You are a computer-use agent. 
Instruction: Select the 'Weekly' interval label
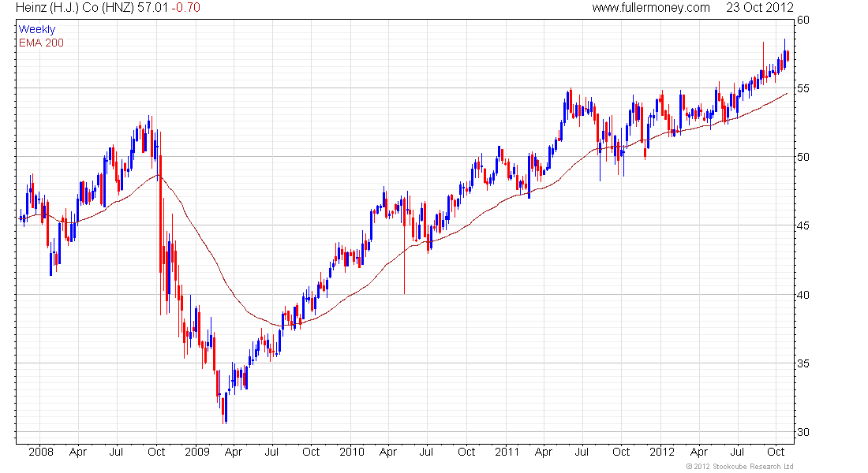[x=37, y=29]
